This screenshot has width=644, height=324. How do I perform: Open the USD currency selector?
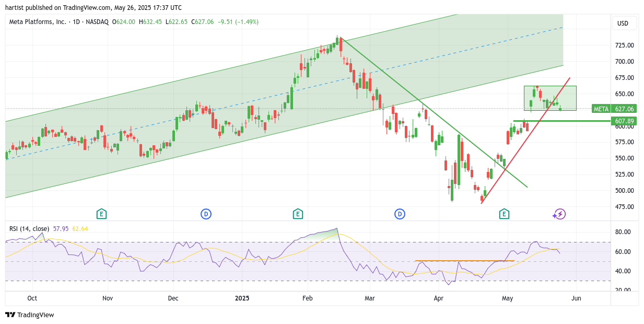[624, 23]
